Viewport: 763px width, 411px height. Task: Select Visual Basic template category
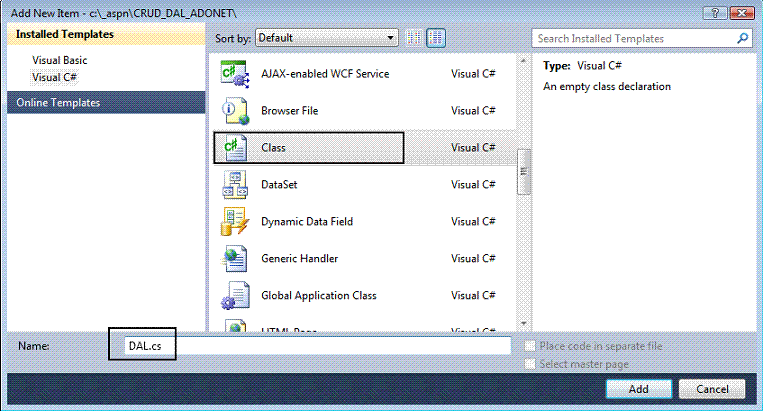click(60, 60)
